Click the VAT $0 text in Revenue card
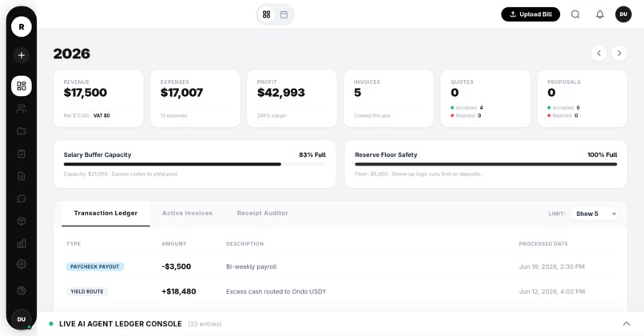 pyautogui.click(x=101, y=115)
